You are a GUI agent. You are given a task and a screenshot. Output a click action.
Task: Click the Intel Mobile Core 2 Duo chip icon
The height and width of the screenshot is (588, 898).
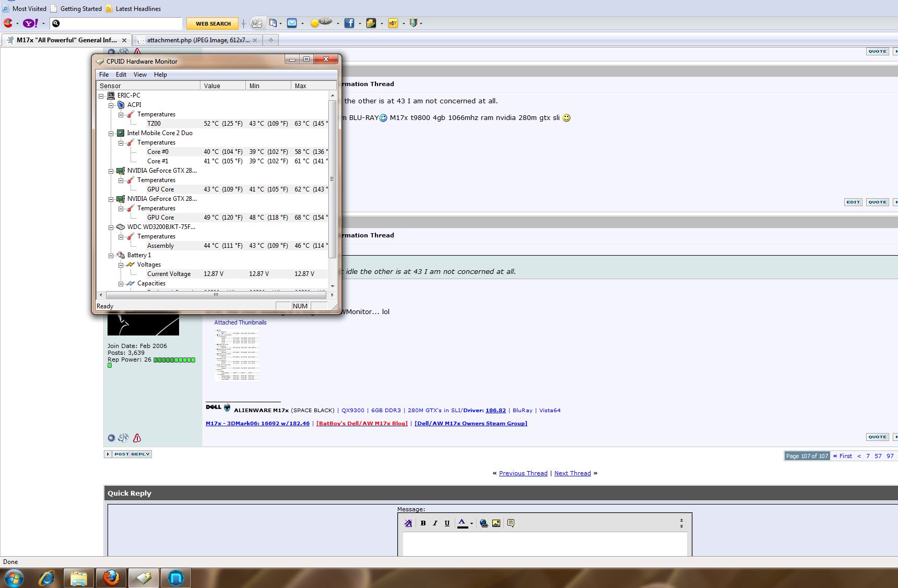pos(121,133)
